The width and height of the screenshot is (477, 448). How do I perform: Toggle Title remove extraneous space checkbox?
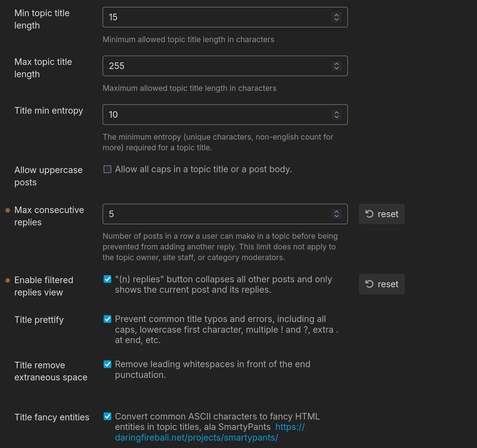point(107,364)
